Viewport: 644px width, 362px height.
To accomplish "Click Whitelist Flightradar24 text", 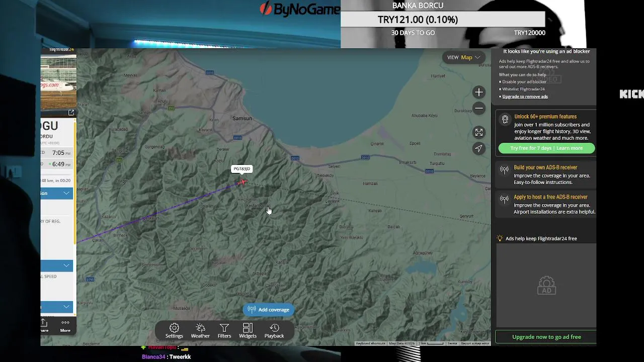I will [x=523, y=89].
